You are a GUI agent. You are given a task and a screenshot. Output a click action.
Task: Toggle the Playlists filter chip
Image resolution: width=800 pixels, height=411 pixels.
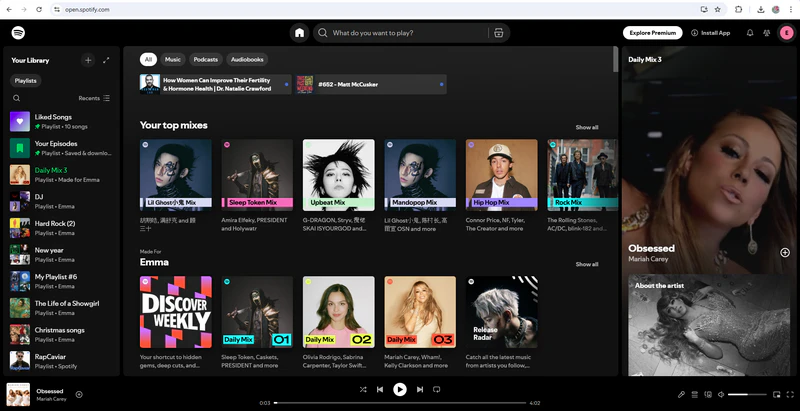tap(26, 81)
